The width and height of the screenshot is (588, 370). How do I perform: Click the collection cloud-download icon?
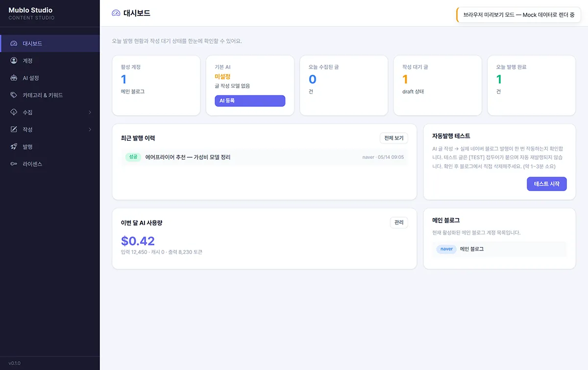14,112
